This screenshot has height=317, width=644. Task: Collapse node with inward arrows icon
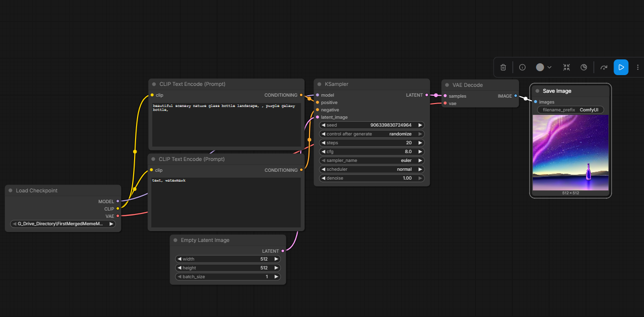coord(566,67)
